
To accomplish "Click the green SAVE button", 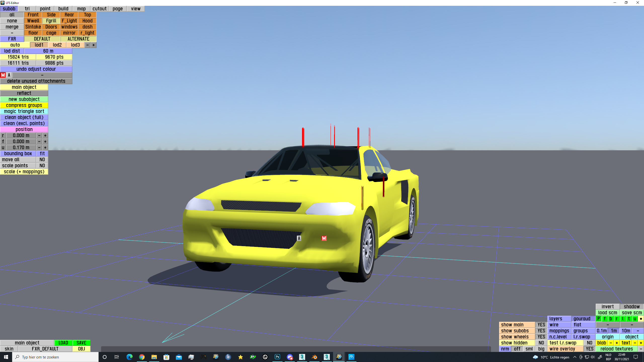I will click(x=81, y=343).
